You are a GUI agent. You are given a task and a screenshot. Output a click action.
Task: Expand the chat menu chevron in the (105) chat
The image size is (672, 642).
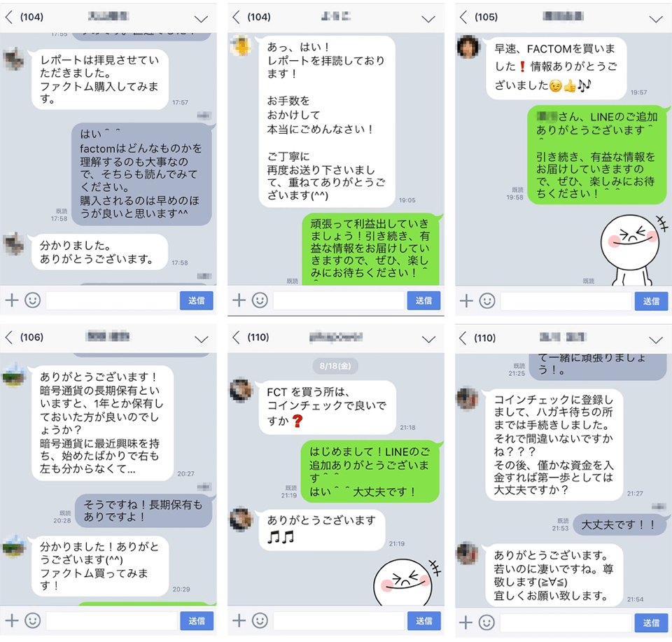tap(656, 19)
